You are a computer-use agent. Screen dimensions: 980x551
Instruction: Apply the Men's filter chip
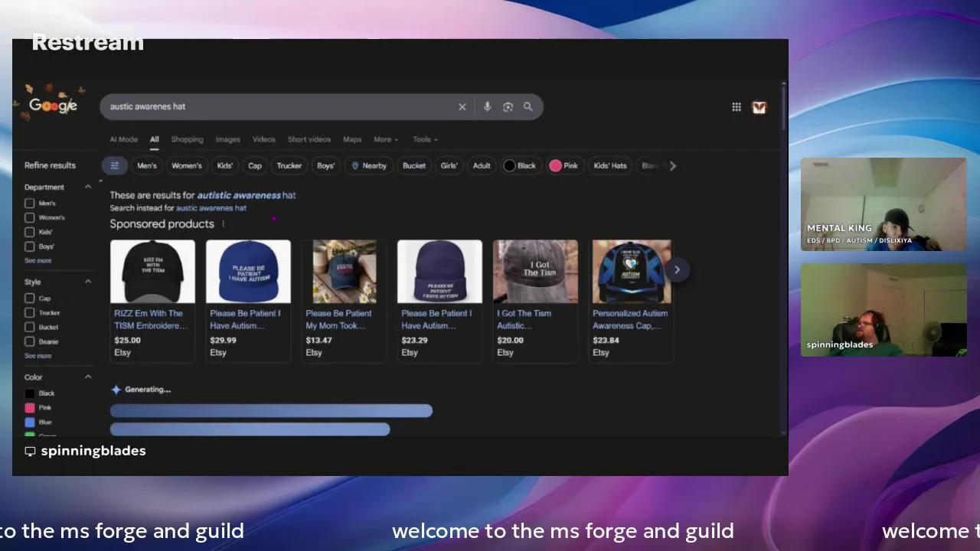(x=146, y=165)
